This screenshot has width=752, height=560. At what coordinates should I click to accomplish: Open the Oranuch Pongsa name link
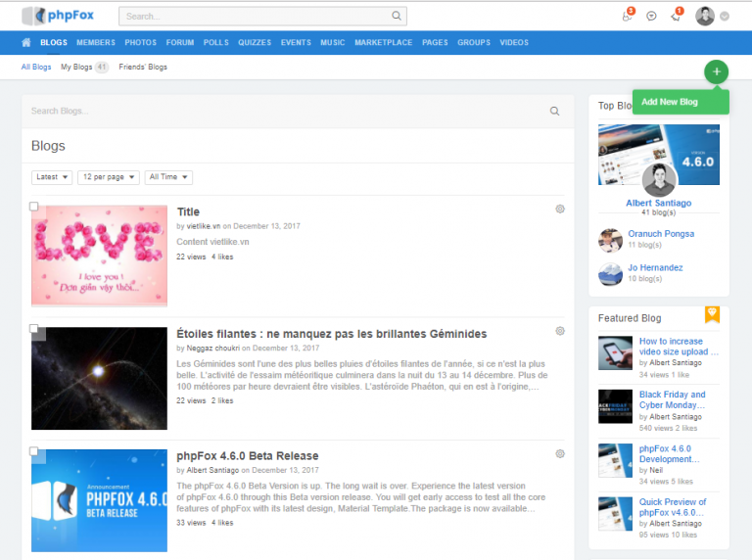[x=661, y=234]
